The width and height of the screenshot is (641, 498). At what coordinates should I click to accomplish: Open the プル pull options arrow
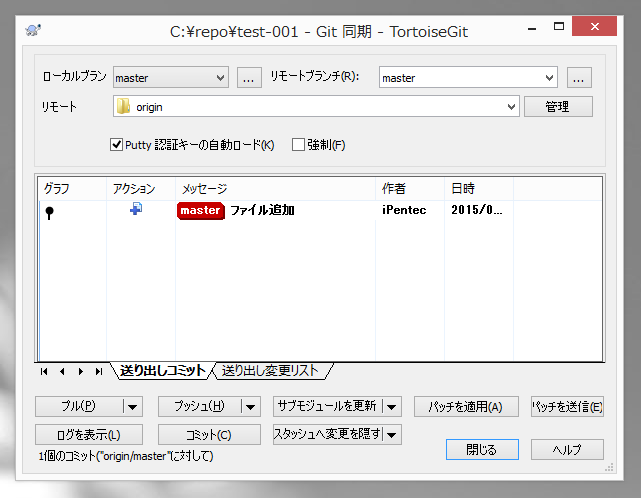(x=132, y=406)
